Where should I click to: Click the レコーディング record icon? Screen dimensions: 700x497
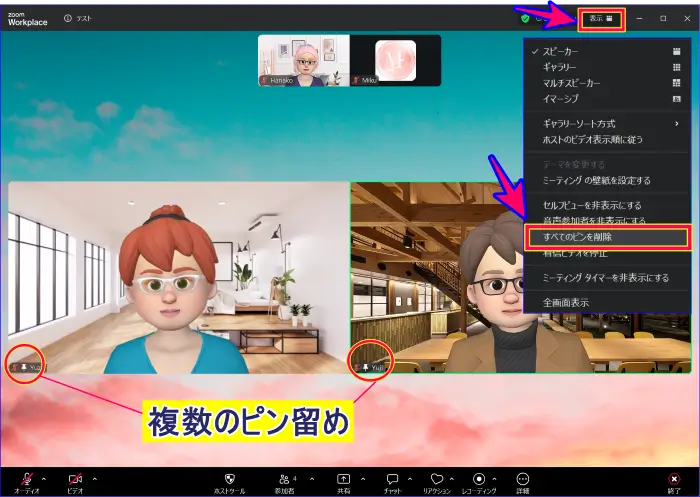pos(479,479)
